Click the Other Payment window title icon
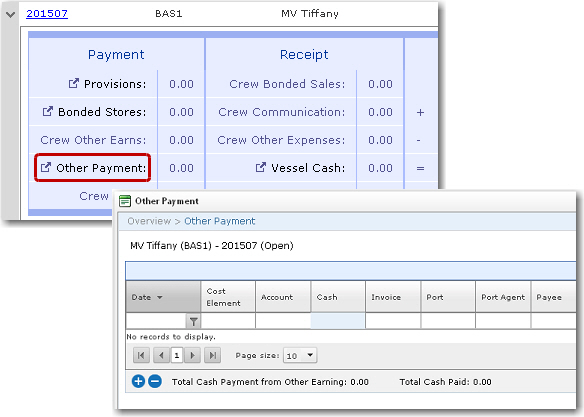The width and height of the screenshot is (584, 417). coord(125,201)
